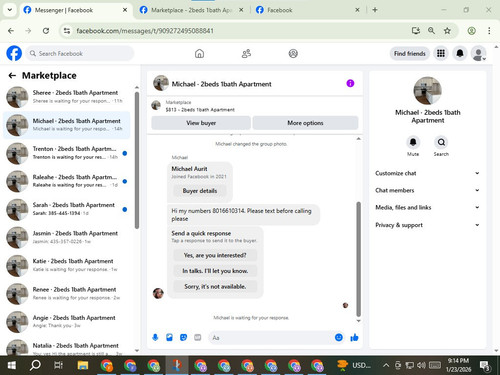The height and width of the screenshot is (375, 500).
Task: Open the Angie conversation
Action: [x=67, y=322]
